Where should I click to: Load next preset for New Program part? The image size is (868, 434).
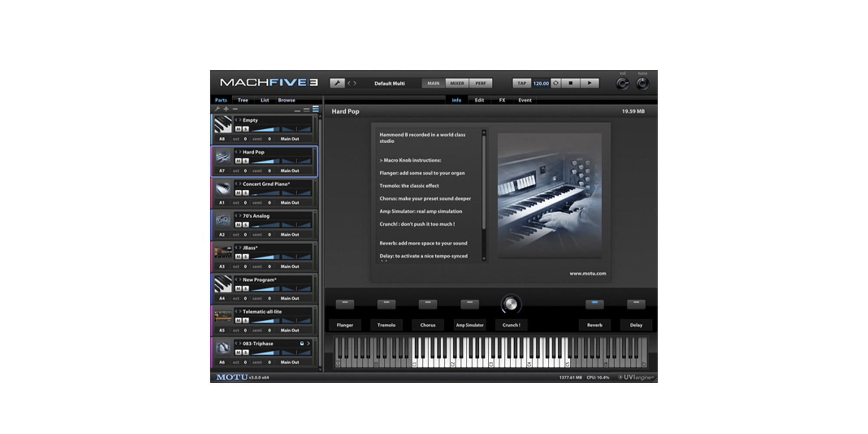(x=240, y=279)
